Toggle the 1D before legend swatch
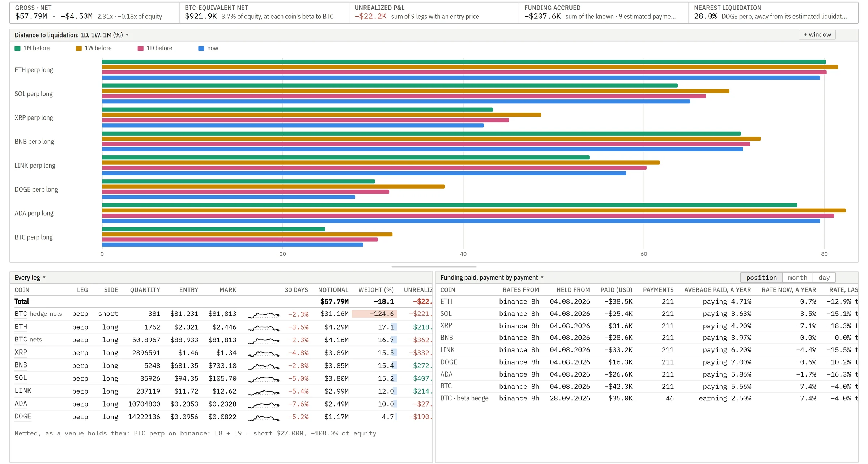 [141, 48]
